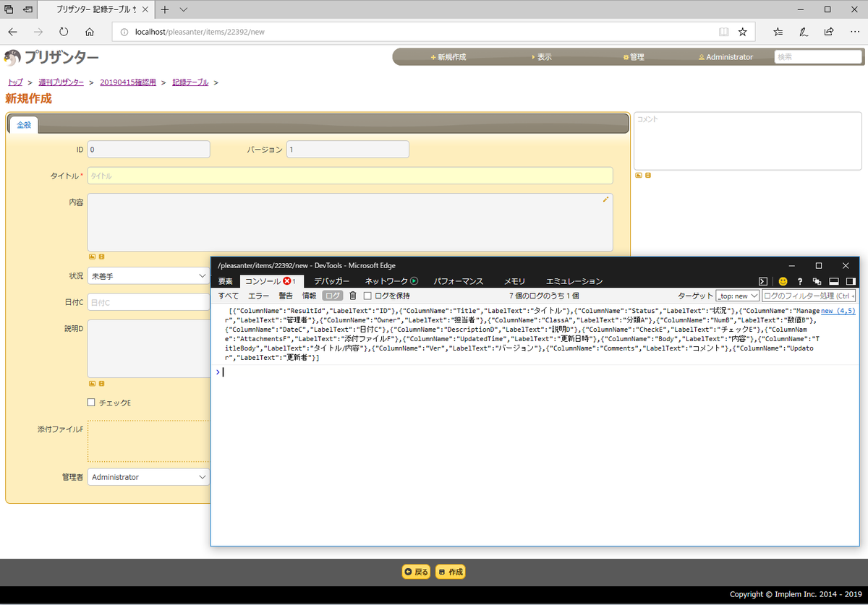Click the プリザンター logo
Screen dimensions: 868x605
coord(51,58)
